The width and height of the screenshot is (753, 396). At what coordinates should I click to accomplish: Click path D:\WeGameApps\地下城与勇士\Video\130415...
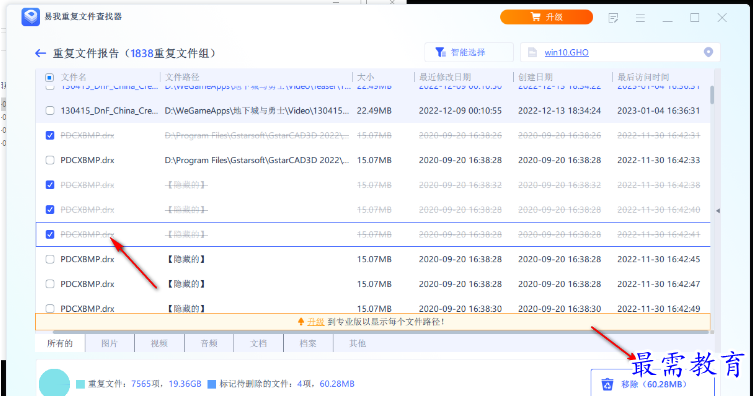coord(257,111)
